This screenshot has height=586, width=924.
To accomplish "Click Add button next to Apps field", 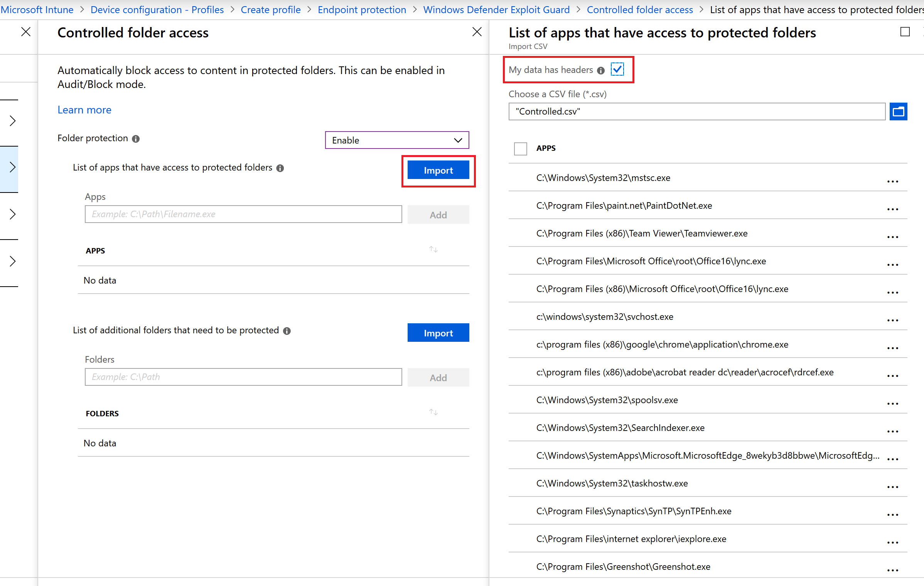I will 438,215.
